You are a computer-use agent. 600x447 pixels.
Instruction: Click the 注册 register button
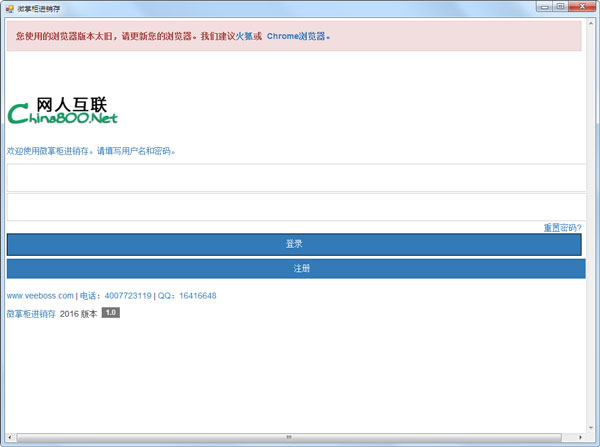point(296,269)
